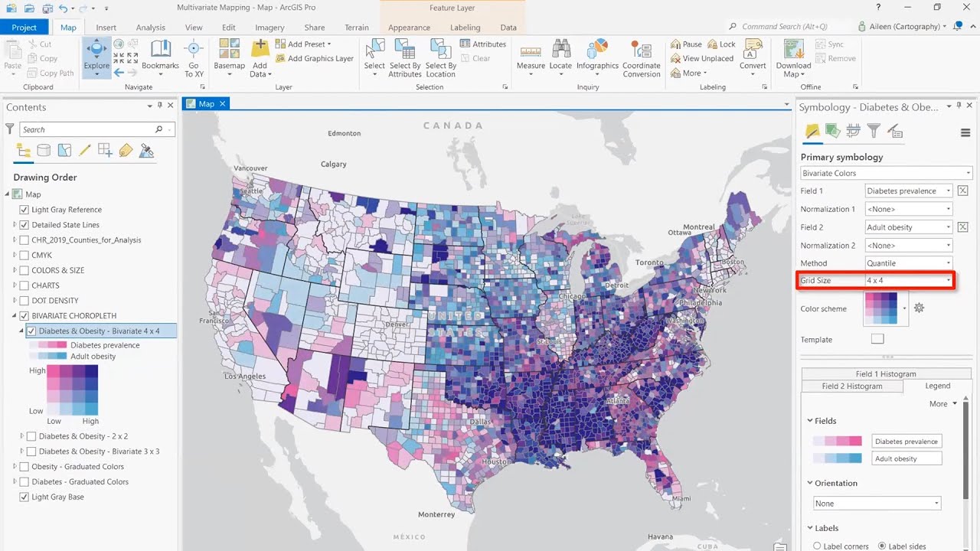Open the Primary symbology dropdown

click(x=887, y=173)
